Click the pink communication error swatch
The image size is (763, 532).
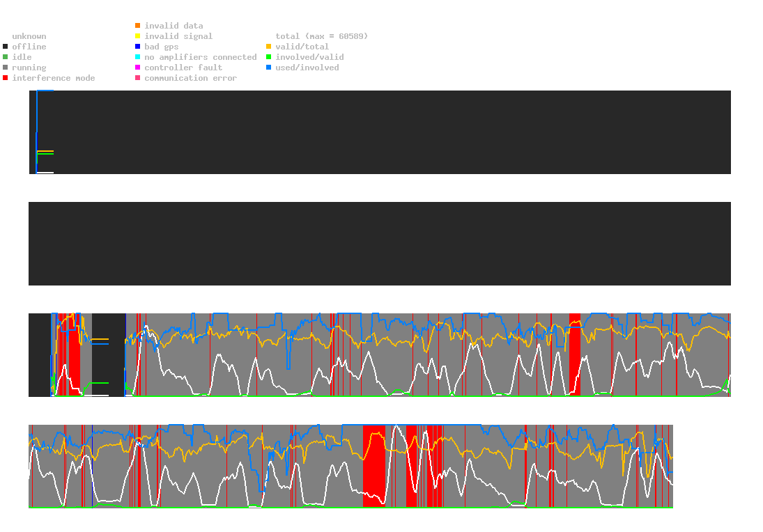[x=138, y=78]
